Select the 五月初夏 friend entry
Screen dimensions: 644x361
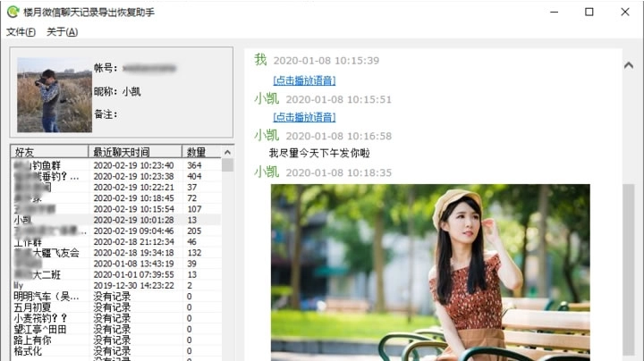pos(34,307)
